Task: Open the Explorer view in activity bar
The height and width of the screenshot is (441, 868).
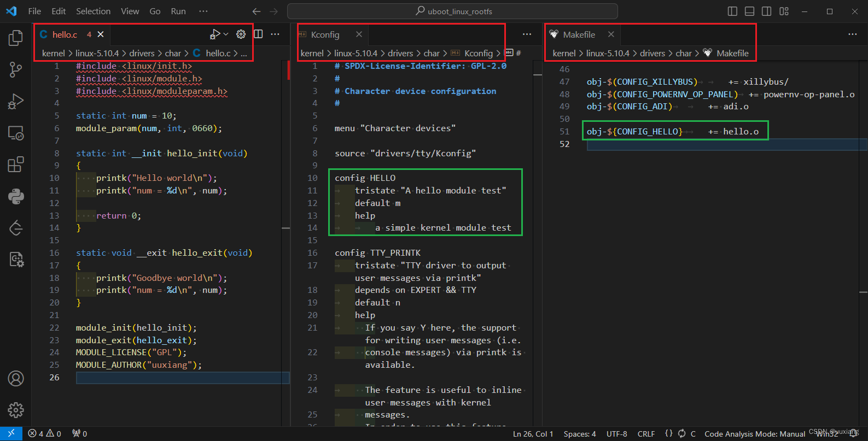Action: point(16,38)
